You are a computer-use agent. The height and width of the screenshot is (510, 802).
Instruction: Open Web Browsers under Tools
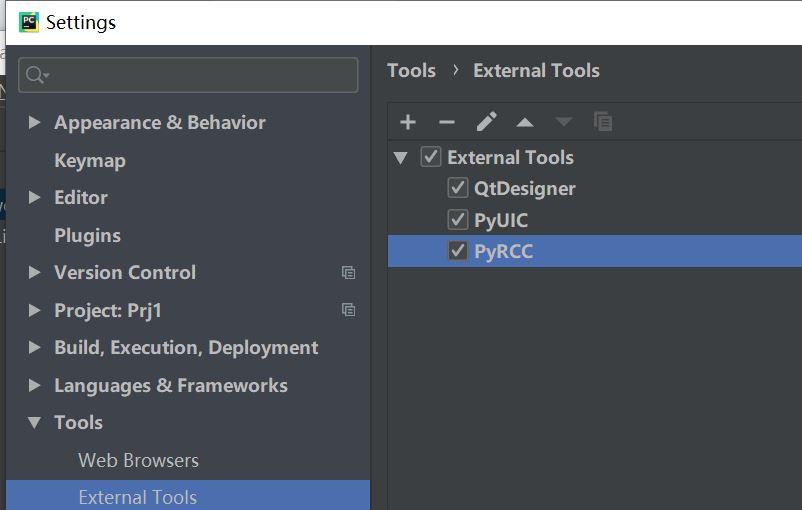(138, 460)
